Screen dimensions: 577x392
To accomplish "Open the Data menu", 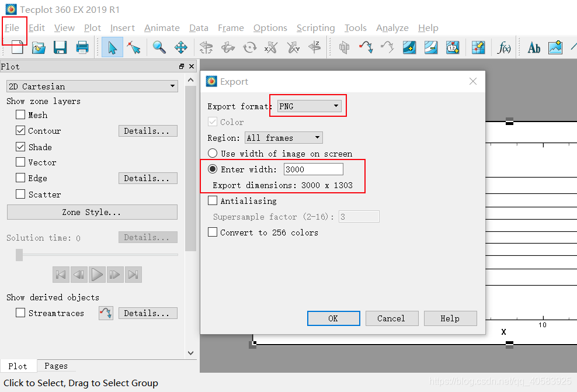I will tap(199, 28).
